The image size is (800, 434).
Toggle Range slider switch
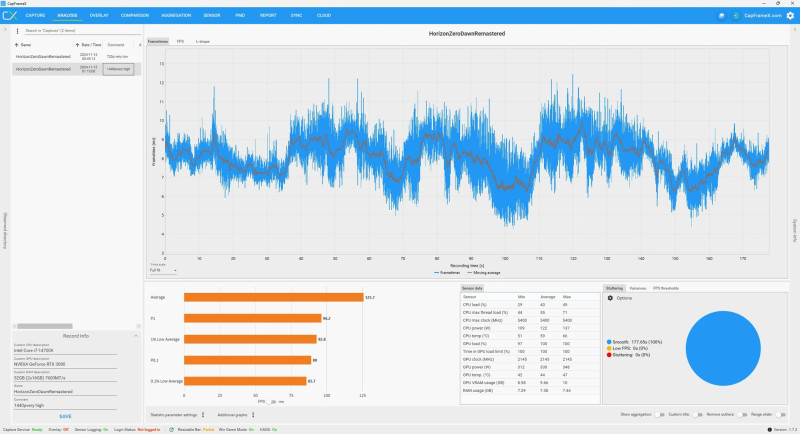pos(780,415)
